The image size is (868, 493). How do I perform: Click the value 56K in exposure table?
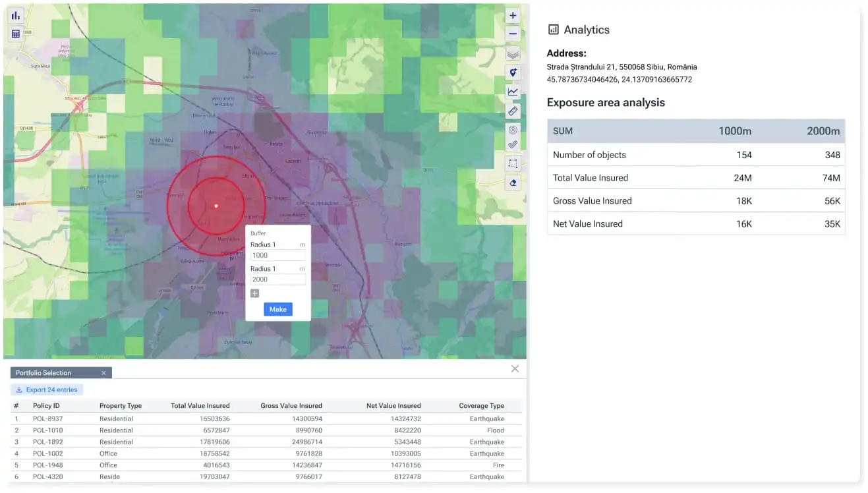click(x=832, y=200)
